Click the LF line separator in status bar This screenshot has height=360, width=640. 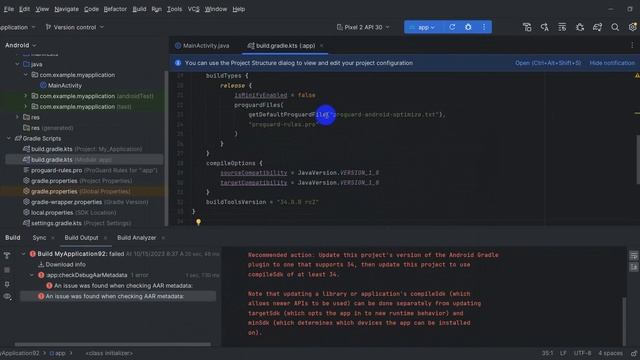coord(563,353)
